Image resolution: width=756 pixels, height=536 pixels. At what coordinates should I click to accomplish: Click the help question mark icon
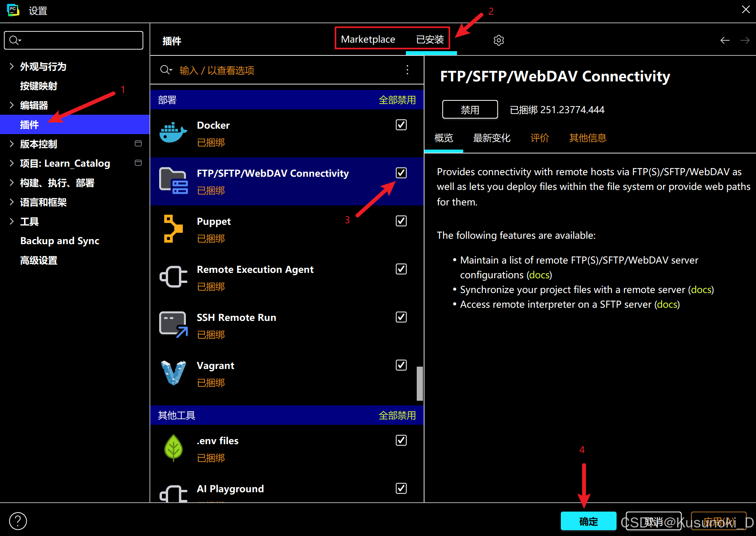(18, 521)
